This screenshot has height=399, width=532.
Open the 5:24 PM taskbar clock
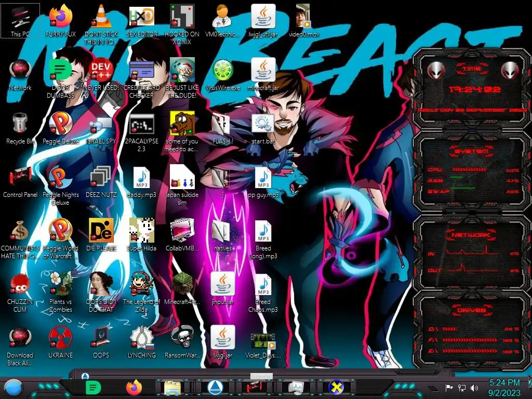[x=504, y=388]
